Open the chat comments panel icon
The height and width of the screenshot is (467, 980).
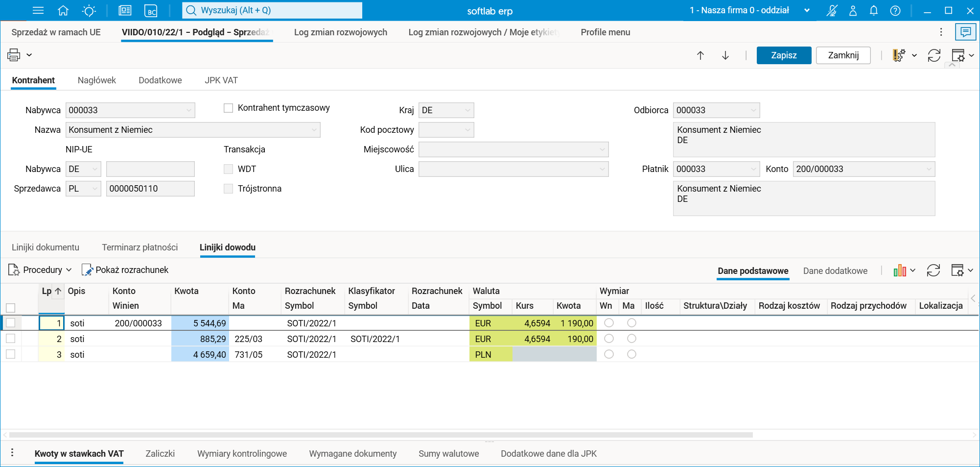point(965,32)
